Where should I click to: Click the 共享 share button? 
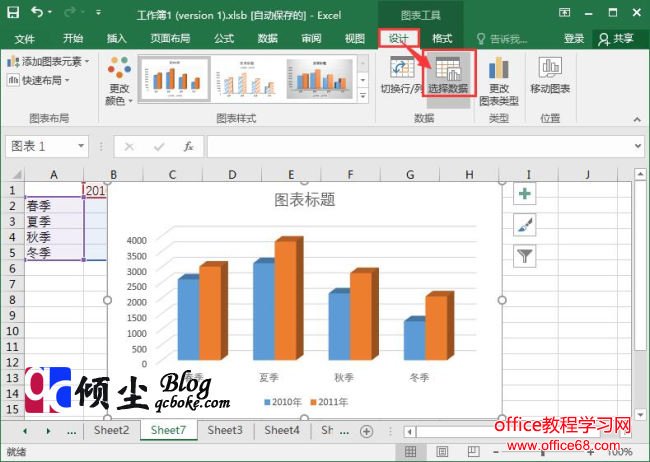(616, 39)
